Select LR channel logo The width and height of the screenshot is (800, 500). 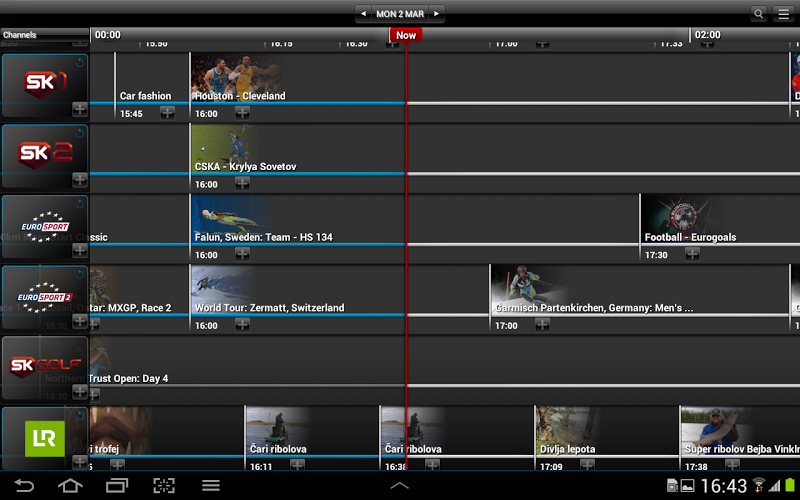point(45,439)
